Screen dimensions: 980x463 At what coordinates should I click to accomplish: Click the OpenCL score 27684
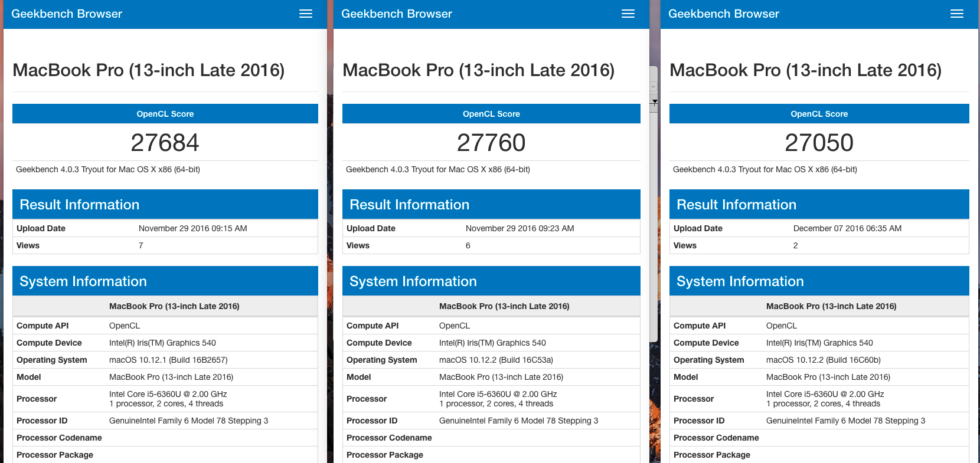point(165,142)
